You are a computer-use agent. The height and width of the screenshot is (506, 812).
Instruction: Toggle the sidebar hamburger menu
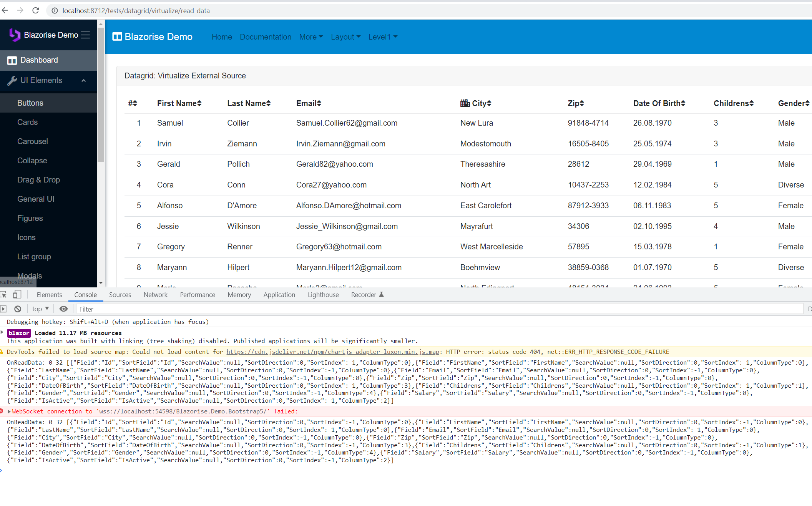pyautogui.click(x=85, y=35)
